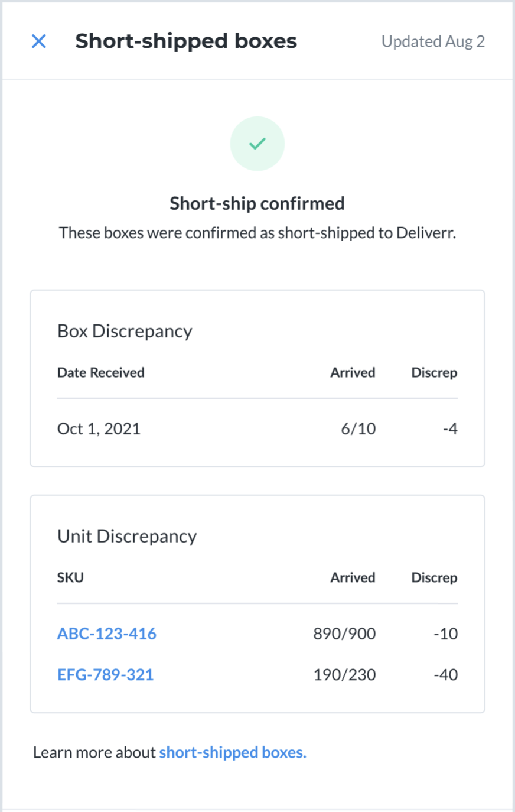Click Arrived header in Box Discrepancy table
This screenshot has height=812, width=515.
pyautogui.click(x=353, y=372)
